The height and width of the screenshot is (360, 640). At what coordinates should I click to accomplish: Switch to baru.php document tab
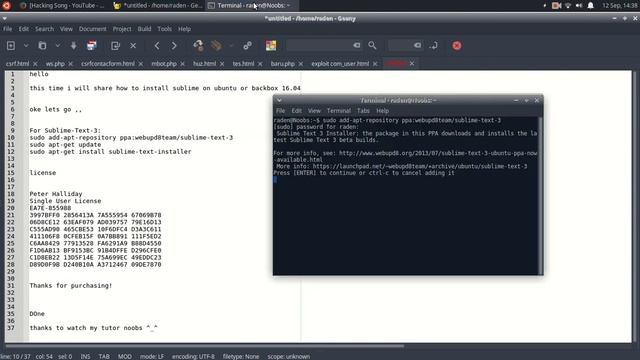tap(282, 64)
